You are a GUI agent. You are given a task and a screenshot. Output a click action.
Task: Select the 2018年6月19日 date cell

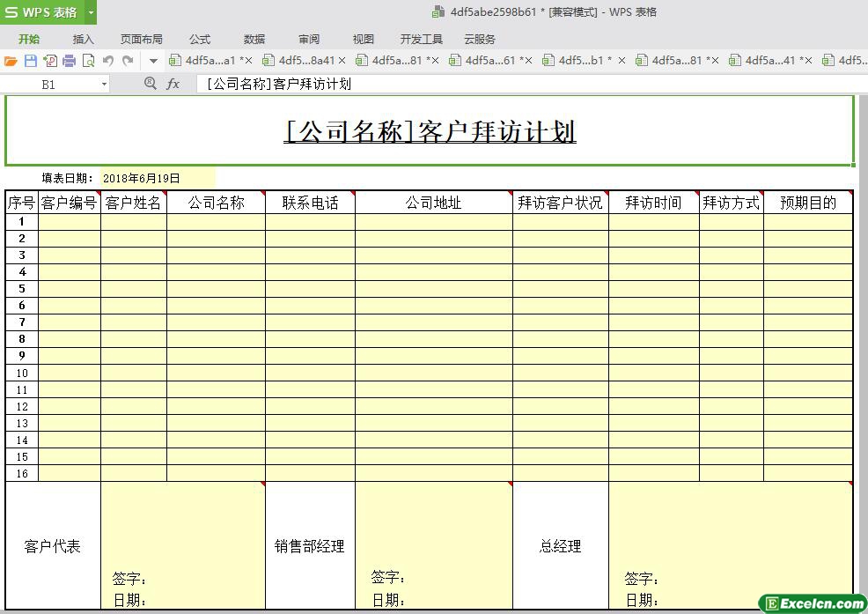[157, 178]
